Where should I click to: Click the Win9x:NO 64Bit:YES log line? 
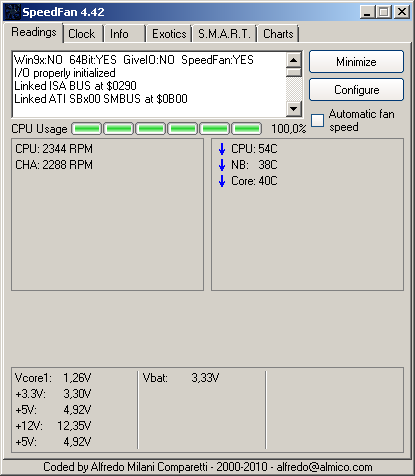(134, 60)
